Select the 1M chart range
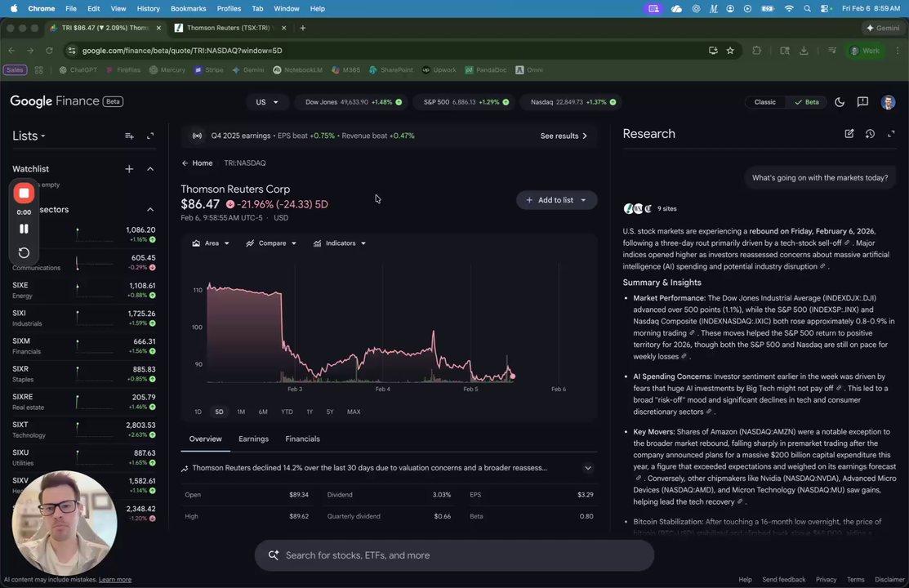This screenshot has height=588, width=909. 241,412
